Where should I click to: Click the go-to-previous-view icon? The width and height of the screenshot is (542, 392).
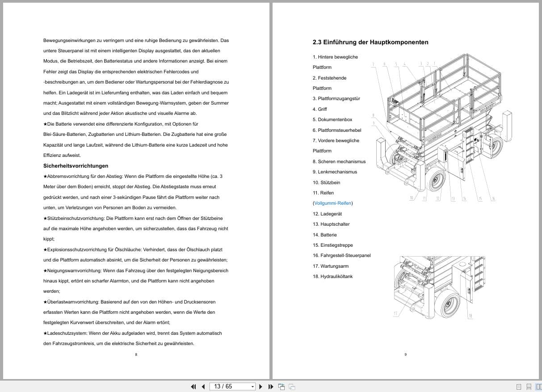[x=282, y=387]
